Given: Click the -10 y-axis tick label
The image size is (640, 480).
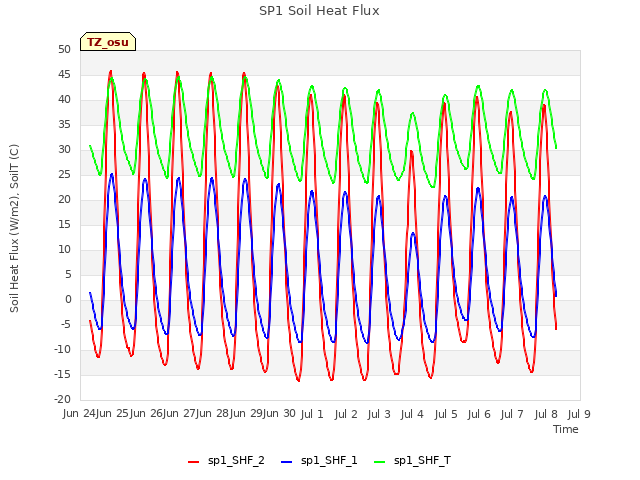Looking at the screenshot, I should [62, 349].
